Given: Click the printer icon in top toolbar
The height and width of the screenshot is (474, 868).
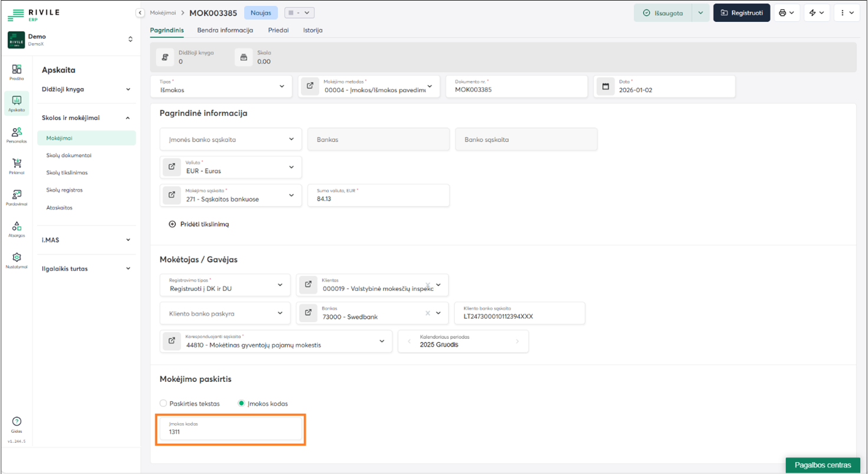Looking at the screenshot, I should pyautogui.click(x=782, y=13).
